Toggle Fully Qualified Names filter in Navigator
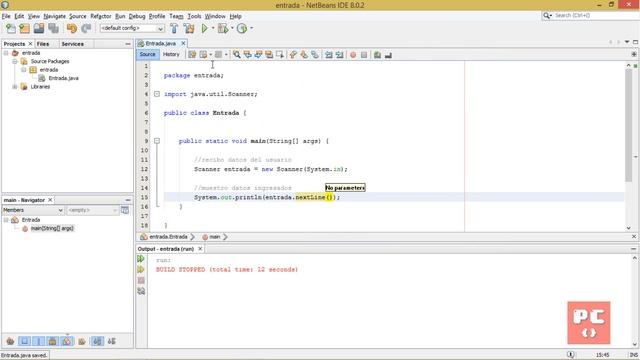The width and height of the screenshot is (640, 360). (x=82, y=341)
